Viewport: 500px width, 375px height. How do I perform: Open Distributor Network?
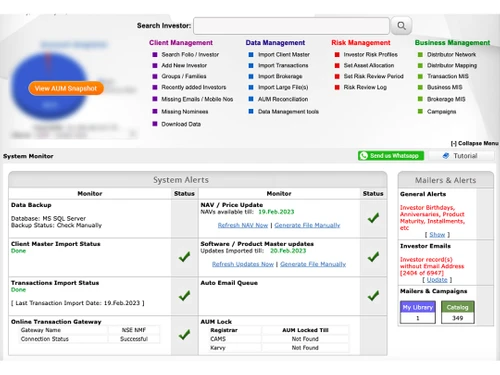[x=451, y=54]
